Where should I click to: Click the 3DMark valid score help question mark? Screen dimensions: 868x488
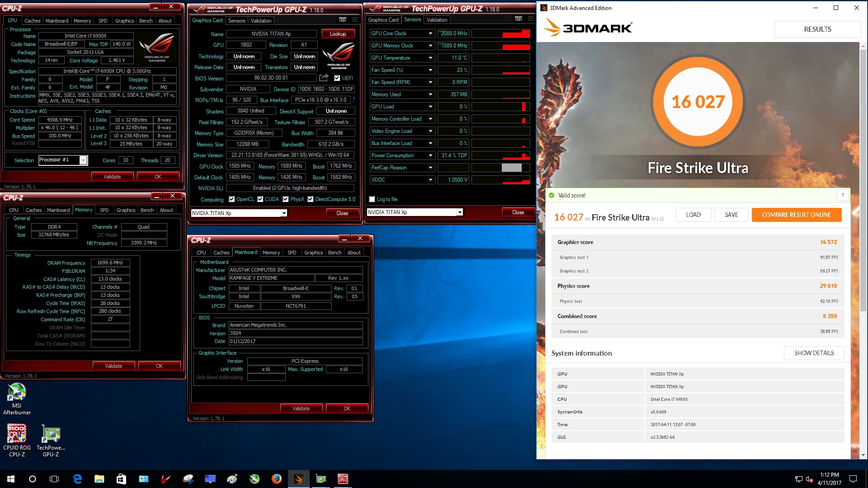842,195
